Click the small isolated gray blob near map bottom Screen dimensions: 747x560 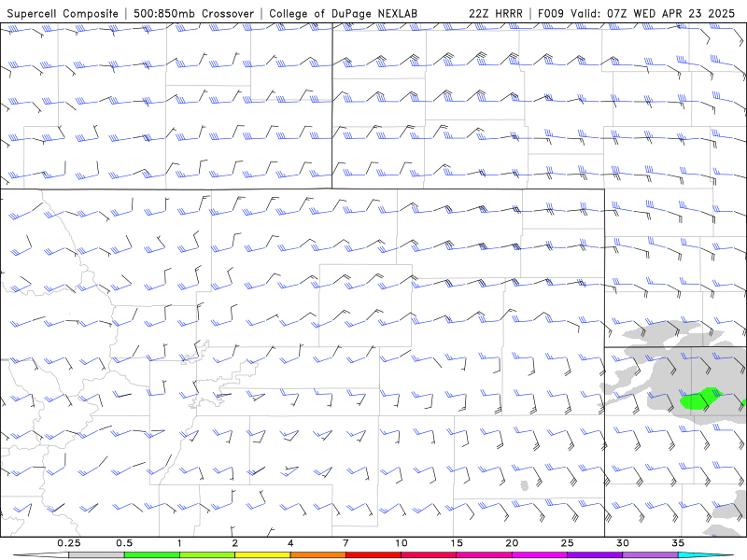click(x=525, y=485)
